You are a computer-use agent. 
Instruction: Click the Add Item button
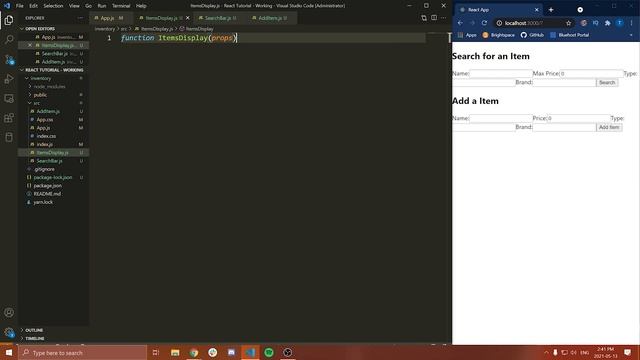click(x=609, y=127)
